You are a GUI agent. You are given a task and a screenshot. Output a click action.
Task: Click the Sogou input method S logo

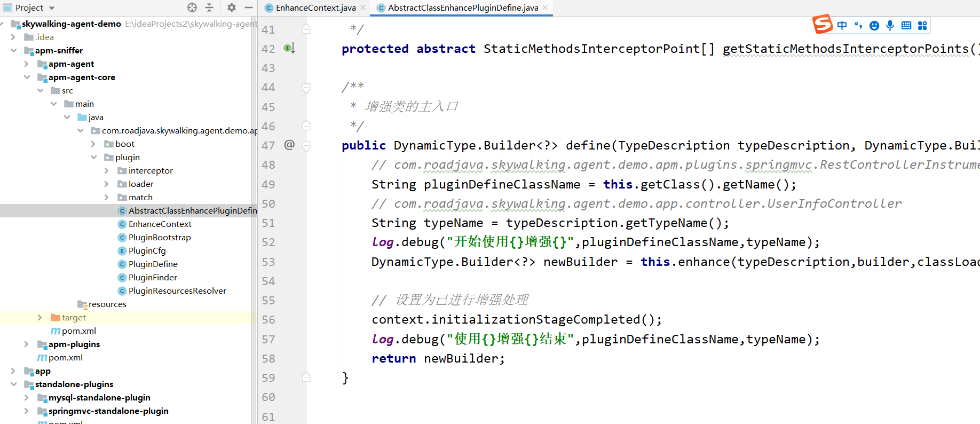(823, 24)
